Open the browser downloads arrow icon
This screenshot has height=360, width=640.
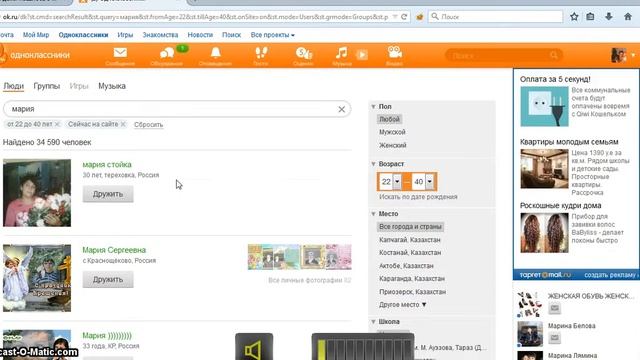pos(609,17)
